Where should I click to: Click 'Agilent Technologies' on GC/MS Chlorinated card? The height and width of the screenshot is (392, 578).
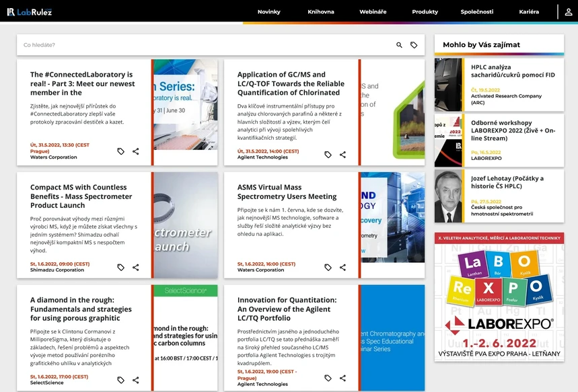tap(262, 157)
